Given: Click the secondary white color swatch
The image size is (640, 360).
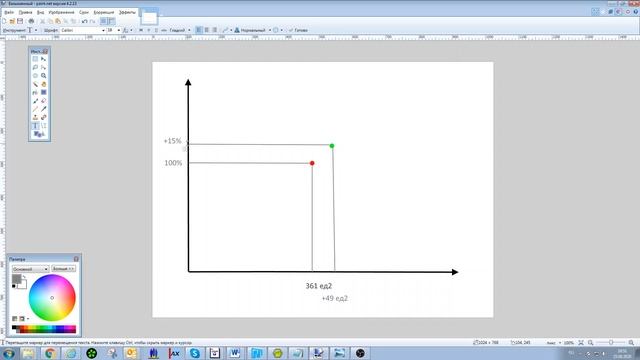Looking at the screenshot, I should tap(23, 285).
